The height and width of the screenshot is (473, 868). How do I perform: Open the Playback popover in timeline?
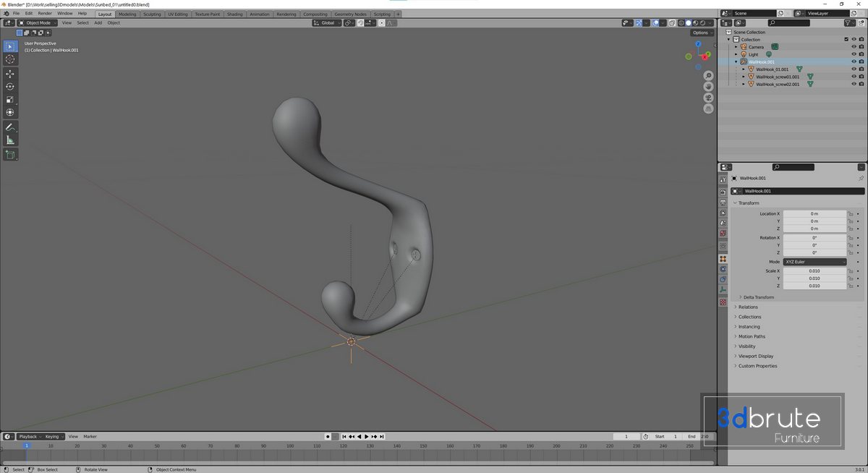coord(29,437)
